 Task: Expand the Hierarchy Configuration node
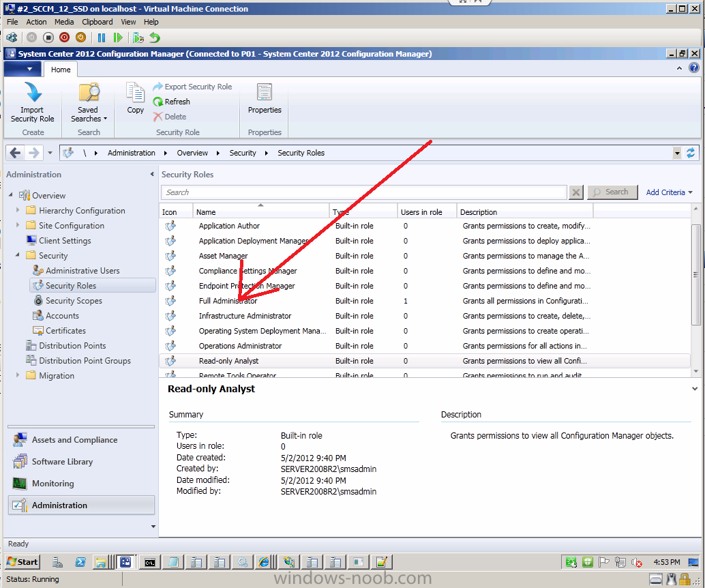[18, 210]
